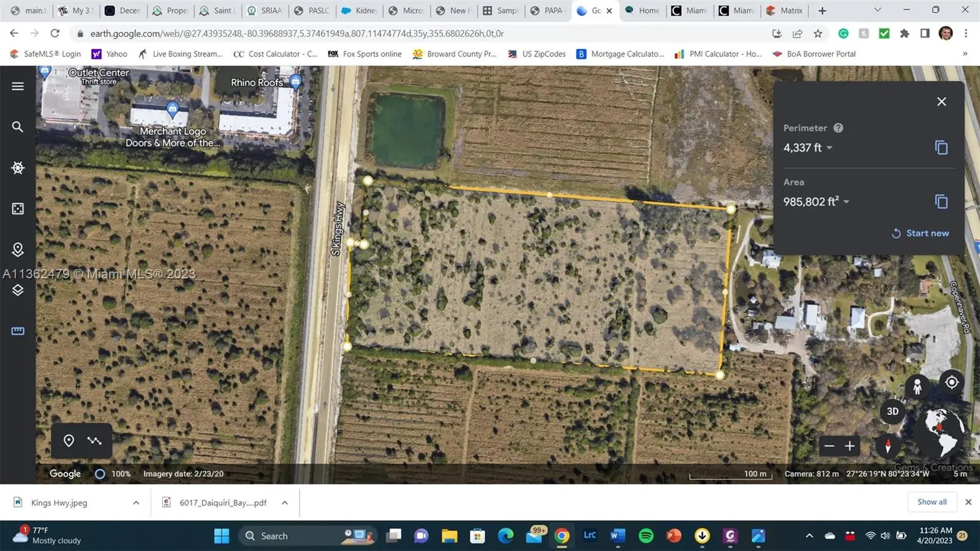Viewport: 980px width, 551px height.
Task: Click Start new measurement
Action: click(920, 233)
